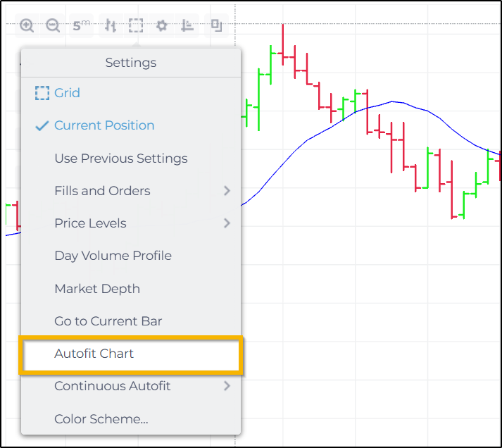Image resolution: width=502 pixels, height=448 pixels.
Task: Toggle the Grid setting
Action: tap(131, 93)
